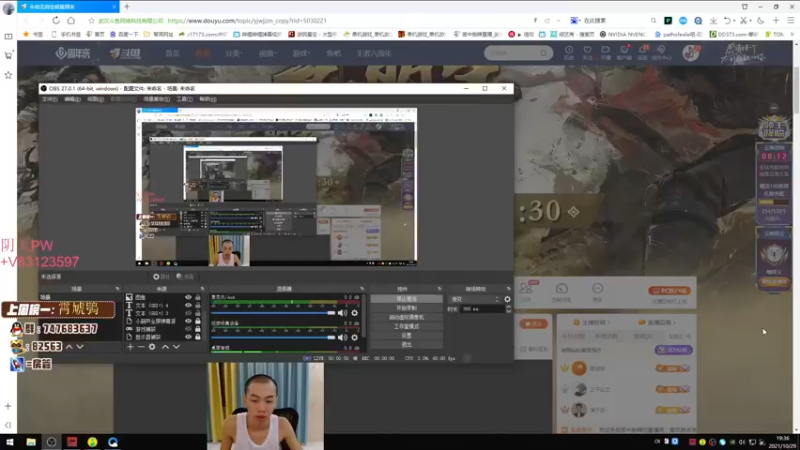Open the browser sidebar shopping cart icon
Screen dimensions: 800x450
(8, 55)
